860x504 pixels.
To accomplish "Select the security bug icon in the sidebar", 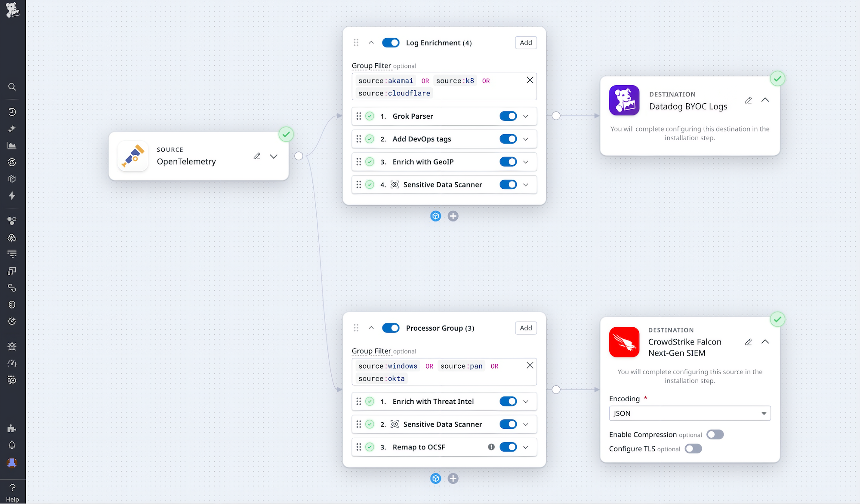I will [x=12, y=346].
